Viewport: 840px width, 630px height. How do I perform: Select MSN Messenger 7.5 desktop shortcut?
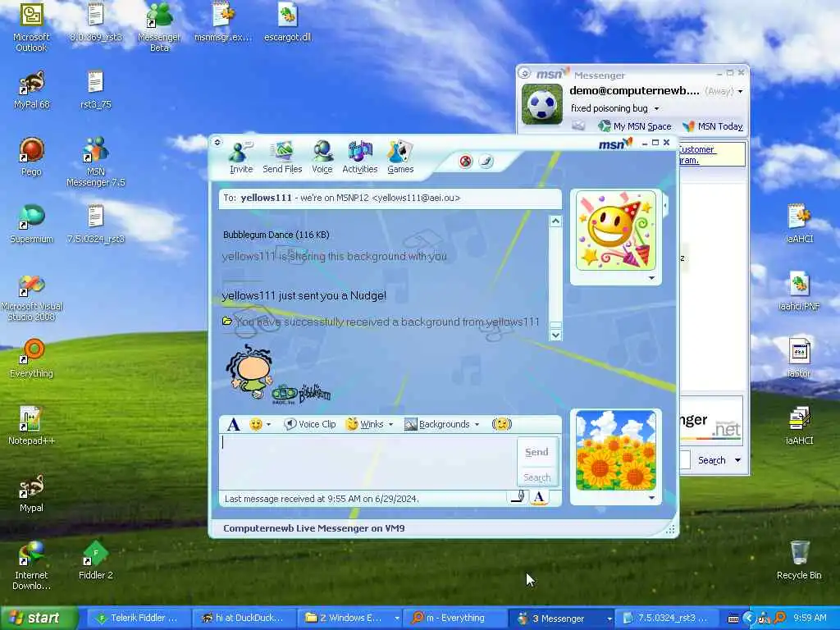[x=95, y=162]
